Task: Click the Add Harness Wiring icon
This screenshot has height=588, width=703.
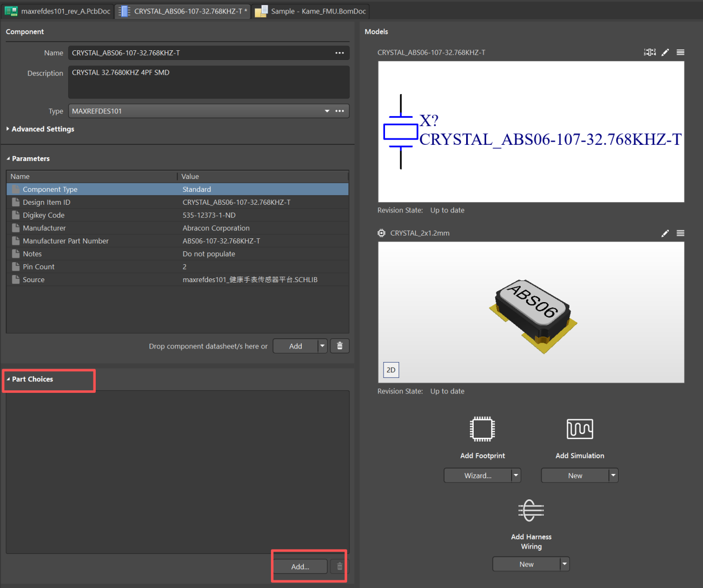Action: click(531, 510)
